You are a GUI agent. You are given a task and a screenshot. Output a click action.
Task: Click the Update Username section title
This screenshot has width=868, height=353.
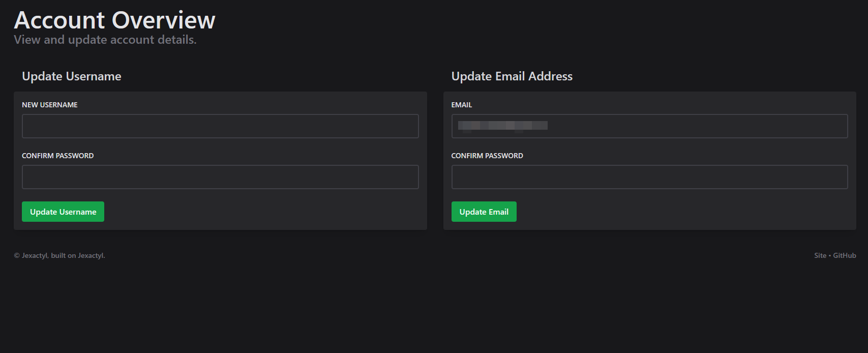tap(72, 76)
